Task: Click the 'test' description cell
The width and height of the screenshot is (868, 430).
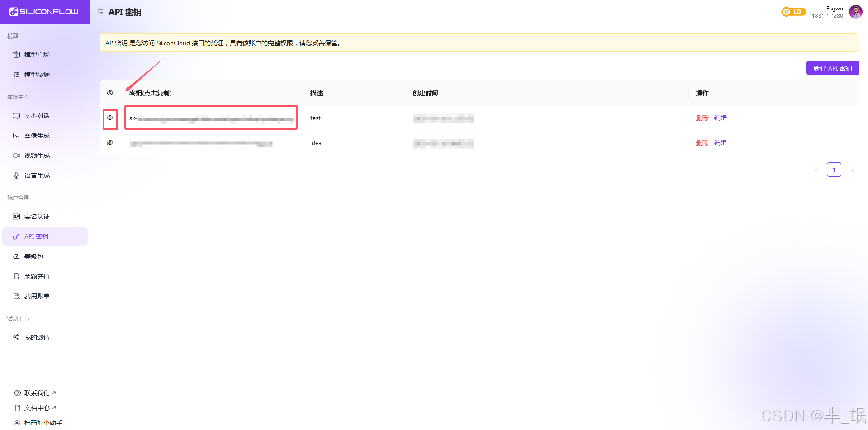Action: [x=315, y=118]
